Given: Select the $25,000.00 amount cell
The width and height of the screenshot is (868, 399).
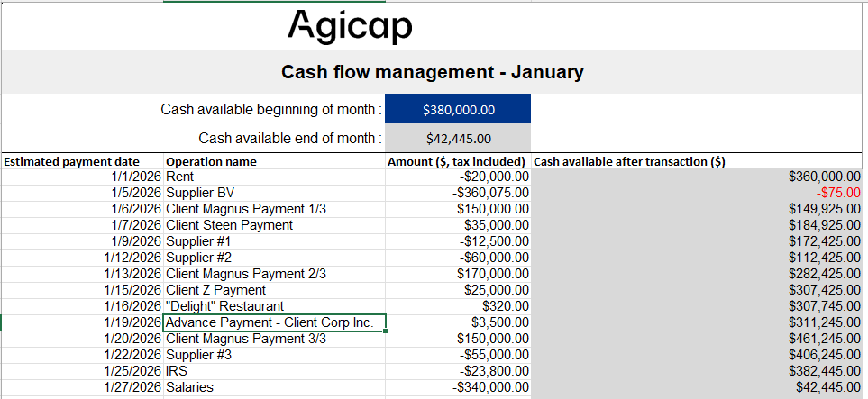Looking at the screenshot, I should tap(458, 290).
